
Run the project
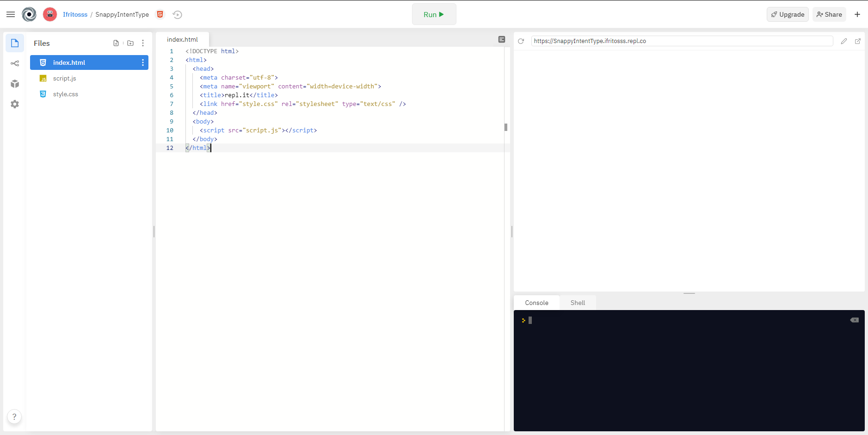tap(434, 14)
